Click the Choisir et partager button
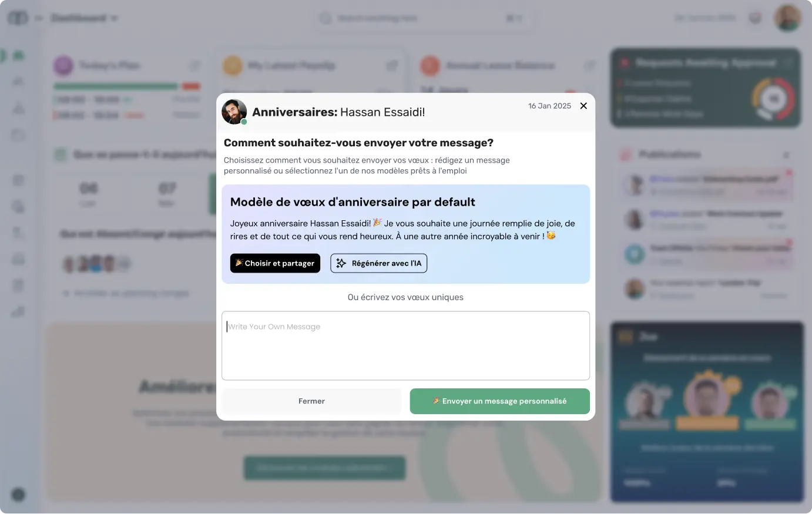 (275, 263)
